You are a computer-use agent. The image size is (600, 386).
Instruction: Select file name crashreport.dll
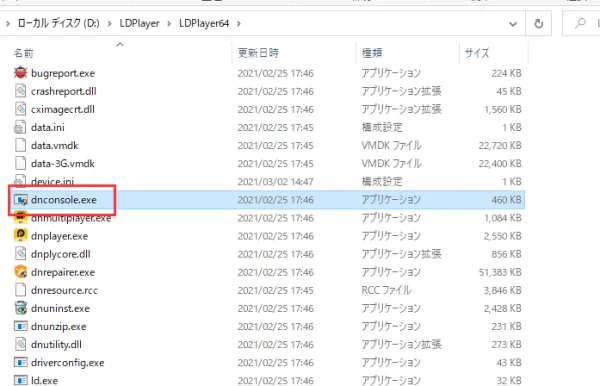pos(64,91)
